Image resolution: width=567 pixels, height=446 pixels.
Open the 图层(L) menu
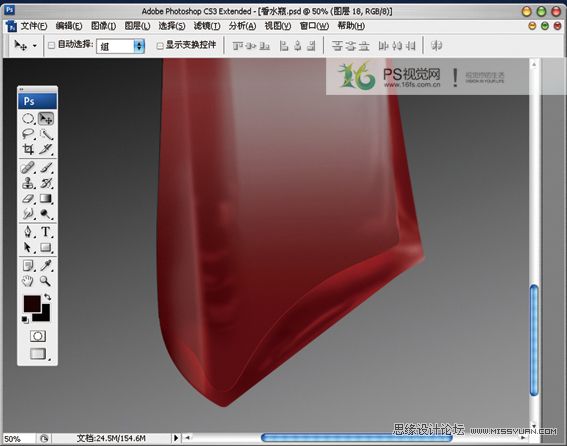pyautogui.click(x=137, y=26)
